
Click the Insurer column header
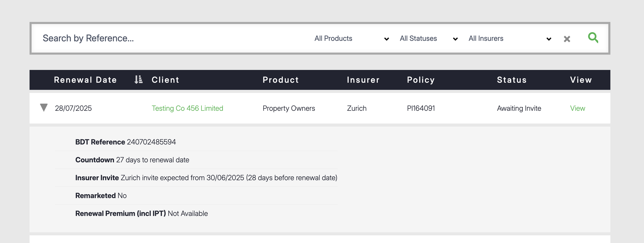point(363,80)
